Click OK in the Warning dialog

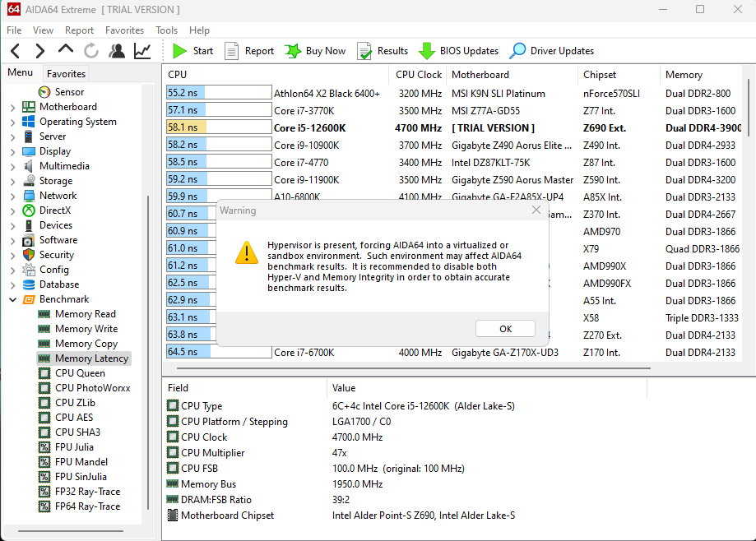point(505,329)
